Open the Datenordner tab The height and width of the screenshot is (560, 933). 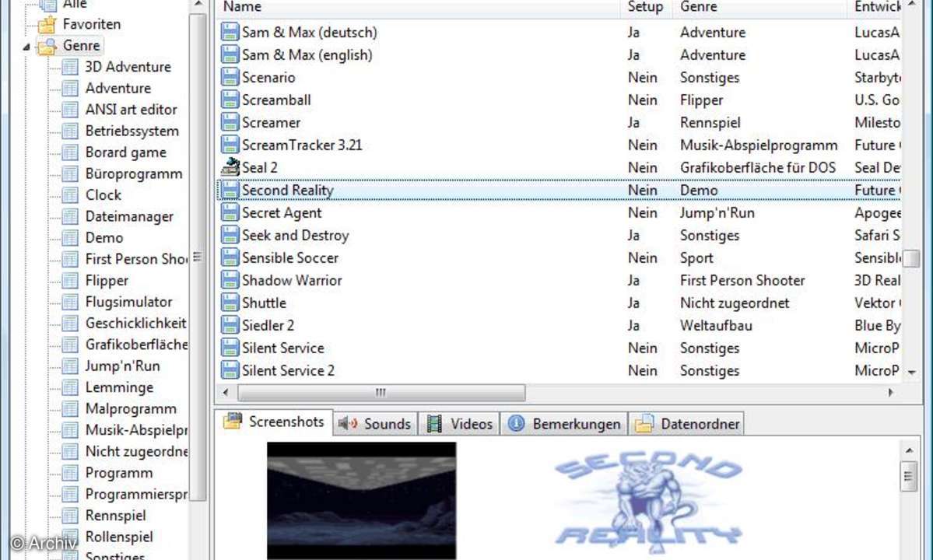coord(686,424)
